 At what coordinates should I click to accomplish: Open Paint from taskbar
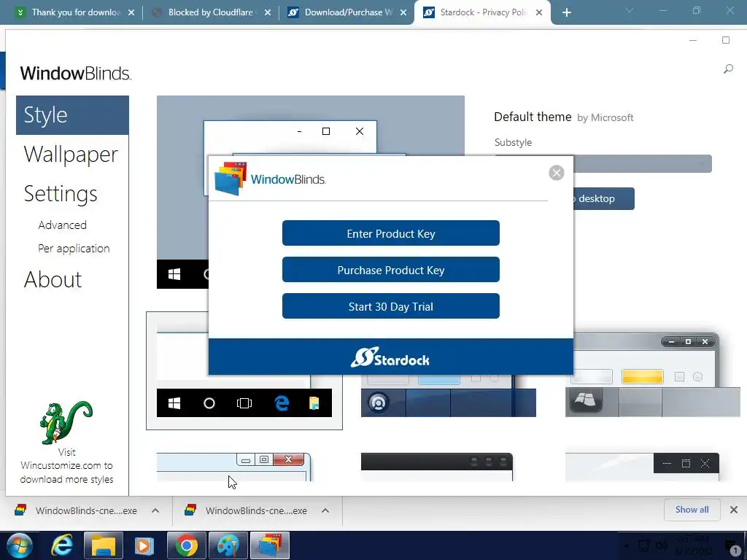pyautogui.click(x=228, y=545)
